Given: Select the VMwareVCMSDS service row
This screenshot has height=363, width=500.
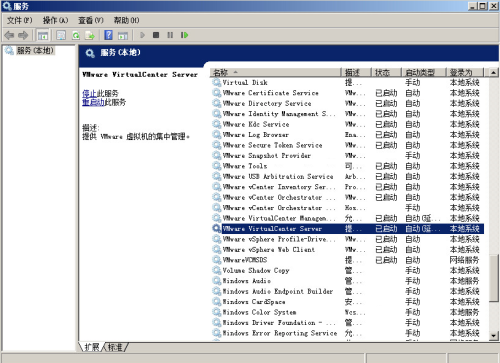Looking at the screenshot, I should click(x=348, y=260).
